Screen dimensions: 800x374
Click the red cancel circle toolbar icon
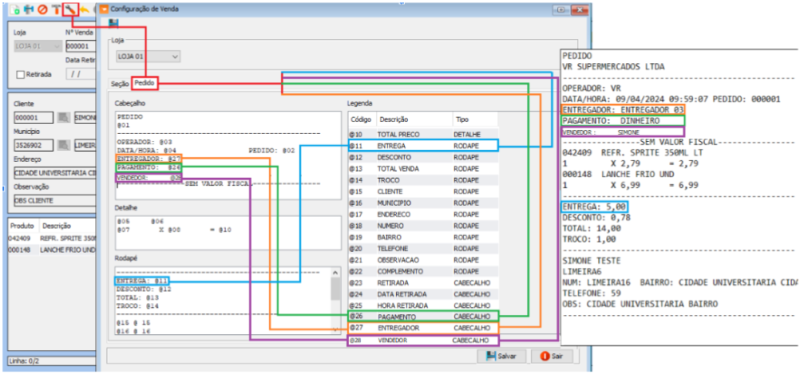coord(43,9)
